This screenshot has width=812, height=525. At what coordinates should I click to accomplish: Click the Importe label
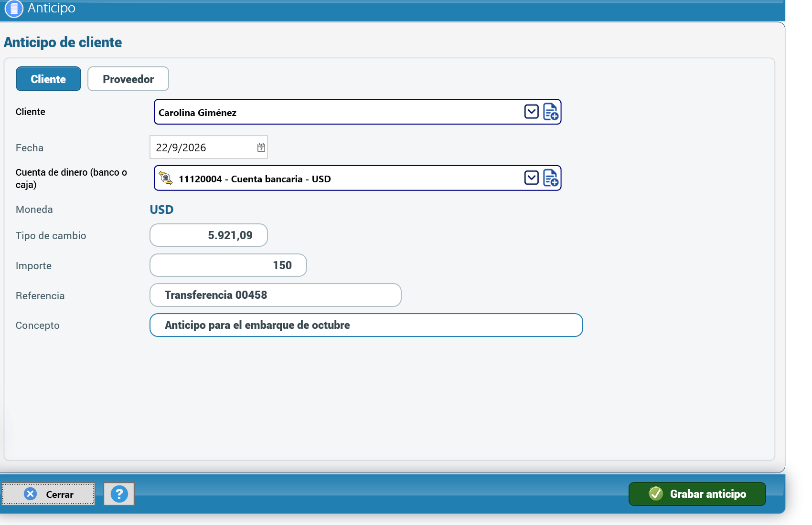point(33,266)
